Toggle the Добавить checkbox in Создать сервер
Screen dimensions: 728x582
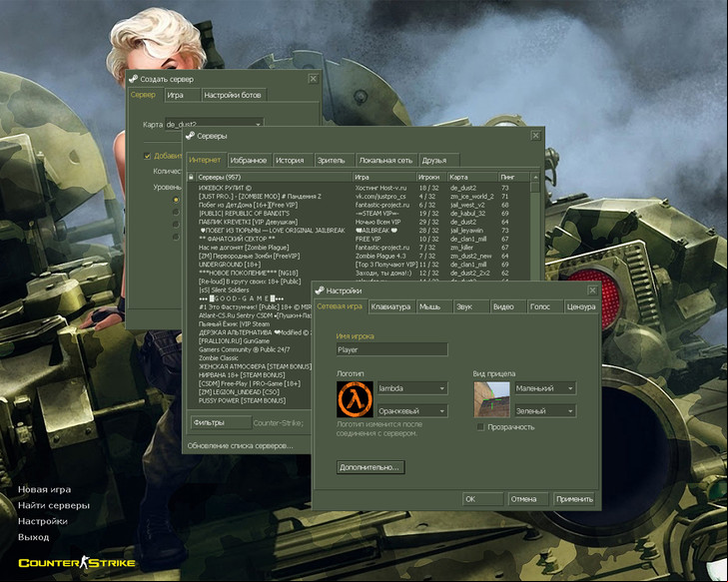(147, 156)
